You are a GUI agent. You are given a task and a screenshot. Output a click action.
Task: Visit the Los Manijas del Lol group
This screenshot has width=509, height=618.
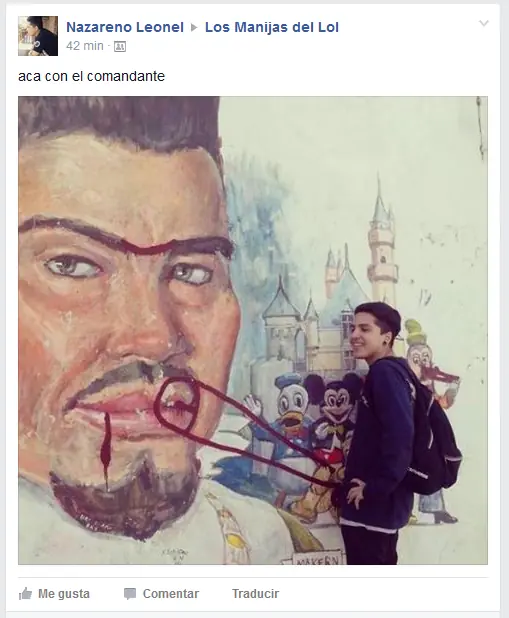point(272,27)
